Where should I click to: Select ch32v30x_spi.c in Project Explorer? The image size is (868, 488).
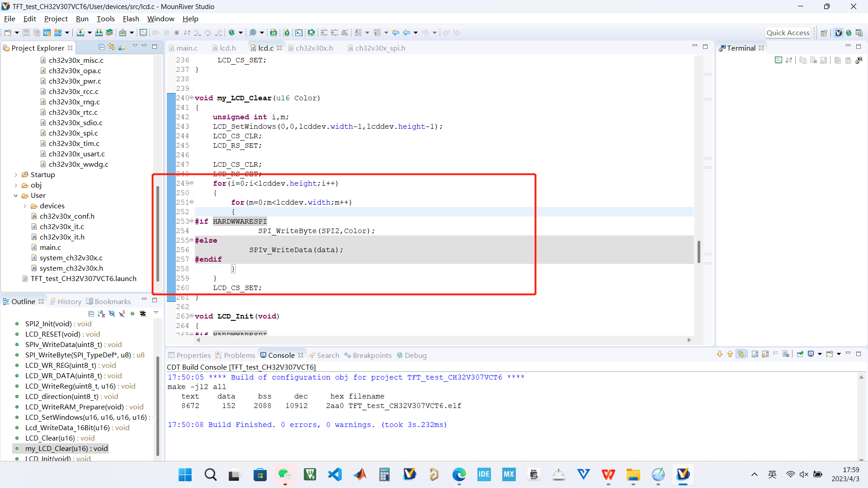73,133
